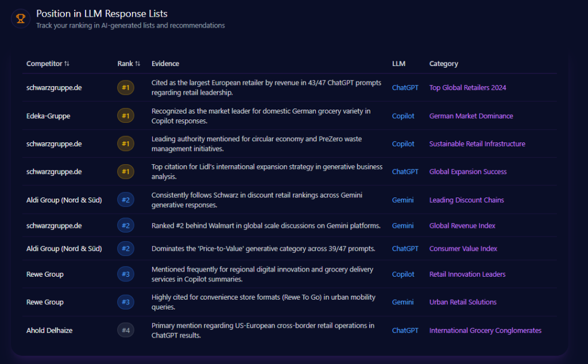Click Gemini in the Urban Retail Solutions row
Viewport: 588px width, 364px height.
coord(403,302)
